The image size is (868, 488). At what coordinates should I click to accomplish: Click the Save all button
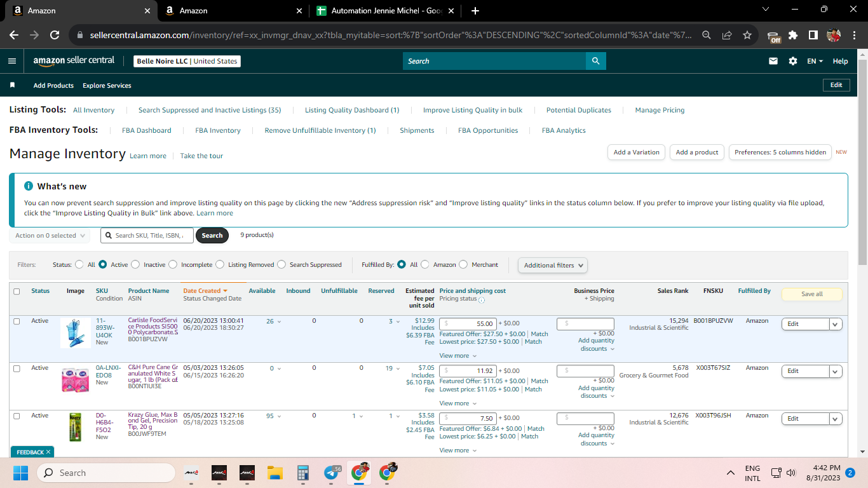812,294
